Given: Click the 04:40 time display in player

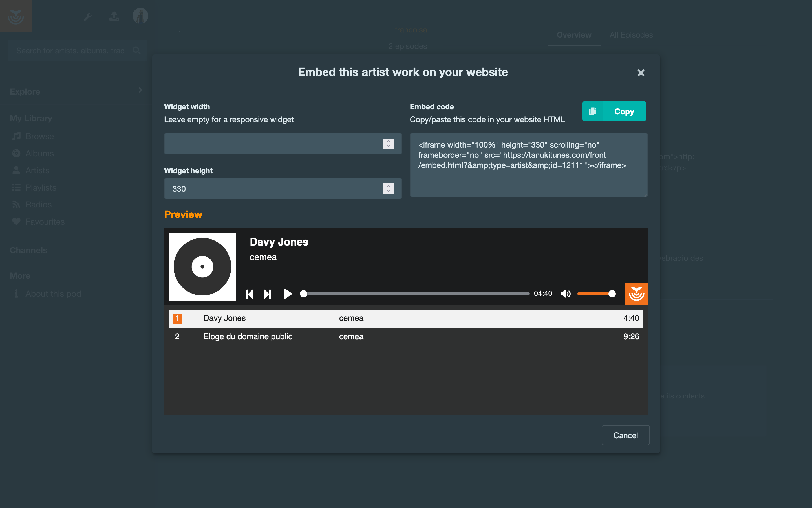Looking at the screenshot, I should pyautogui.click(x=542, y=294).
